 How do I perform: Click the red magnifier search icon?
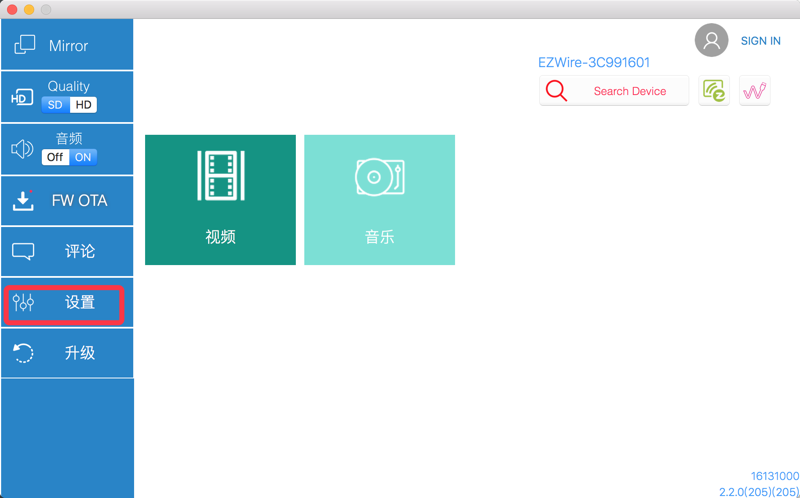556,91
